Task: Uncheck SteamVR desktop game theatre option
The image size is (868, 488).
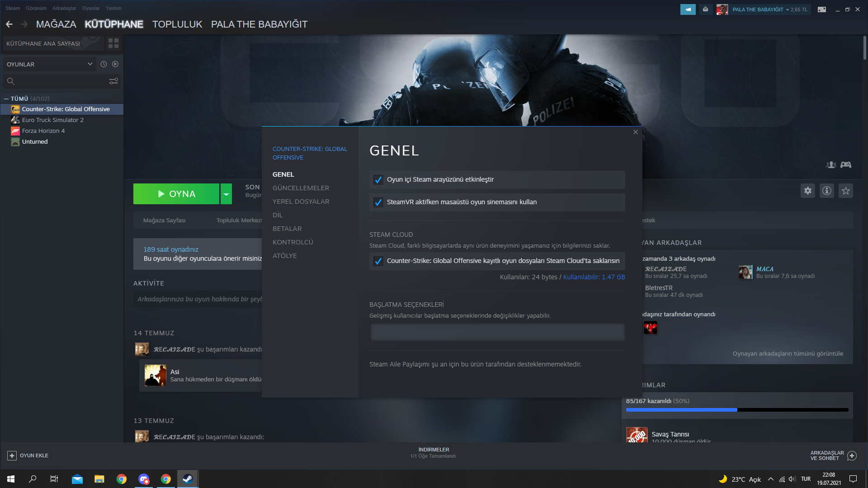Action: click(378, 202)
